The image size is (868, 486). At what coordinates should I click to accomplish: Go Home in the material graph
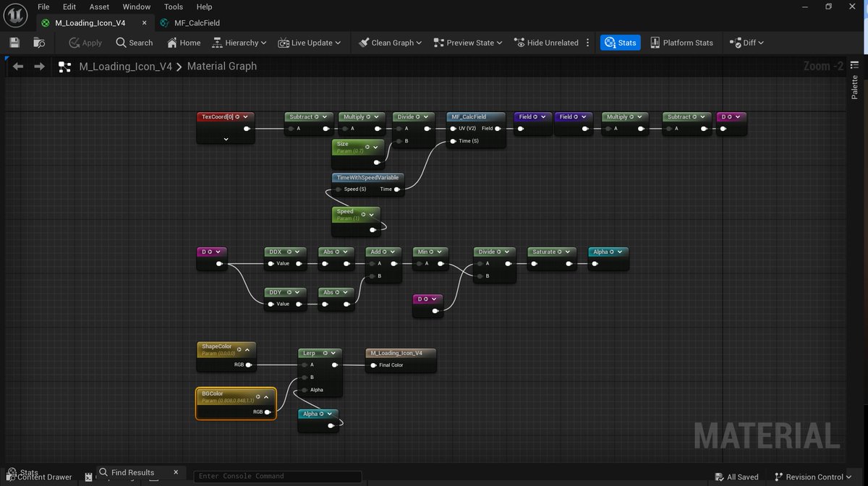click(184, 43)
